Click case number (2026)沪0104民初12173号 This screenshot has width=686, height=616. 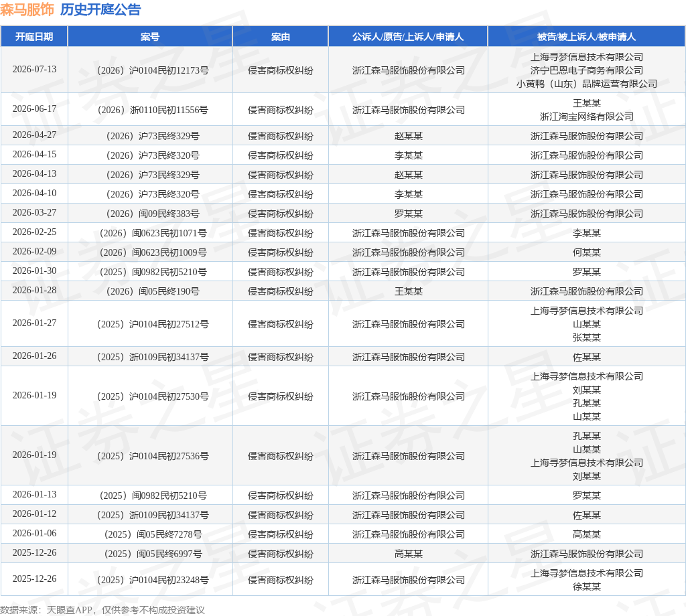(153, 70)
